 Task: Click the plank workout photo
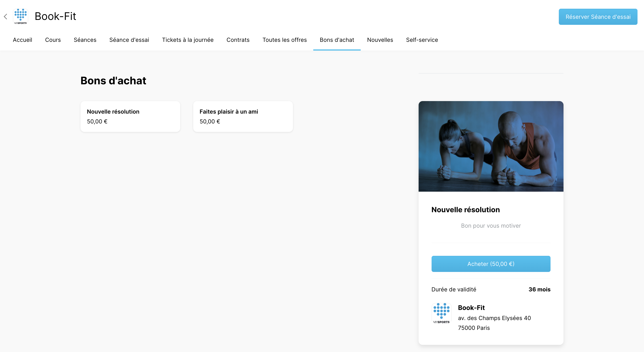pos(491,146)
